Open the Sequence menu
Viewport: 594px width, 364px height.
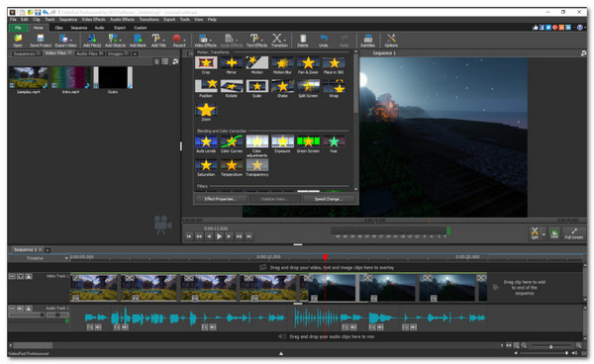pyautogui.click(x=68, y=20)
